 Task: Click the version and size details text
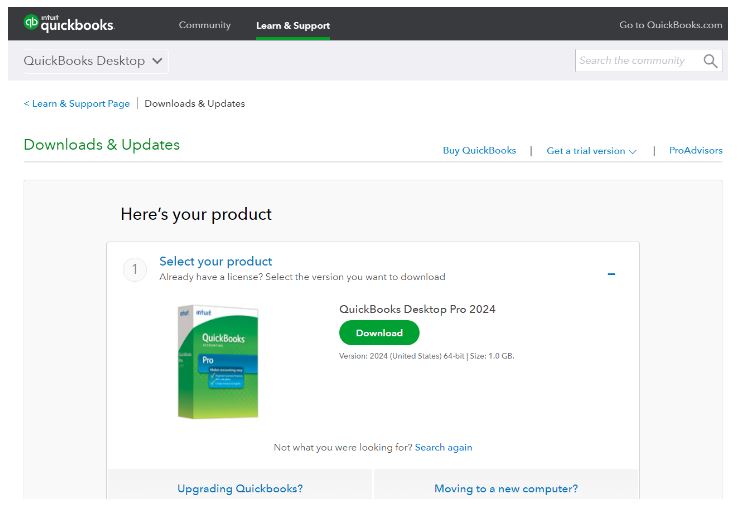426,356
